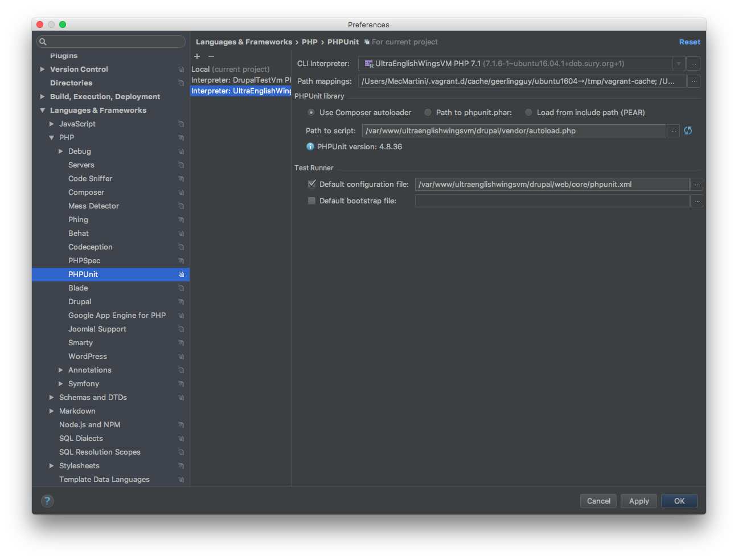Select Use Composer autoloader radio button
Viewport: 738px width, 560px height.
311,113
